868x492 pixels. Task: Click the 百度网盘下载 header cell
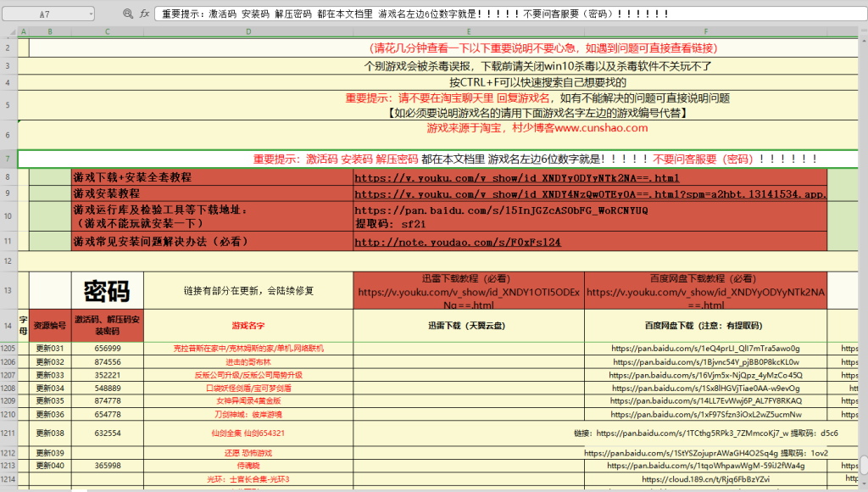coord(706,326)
